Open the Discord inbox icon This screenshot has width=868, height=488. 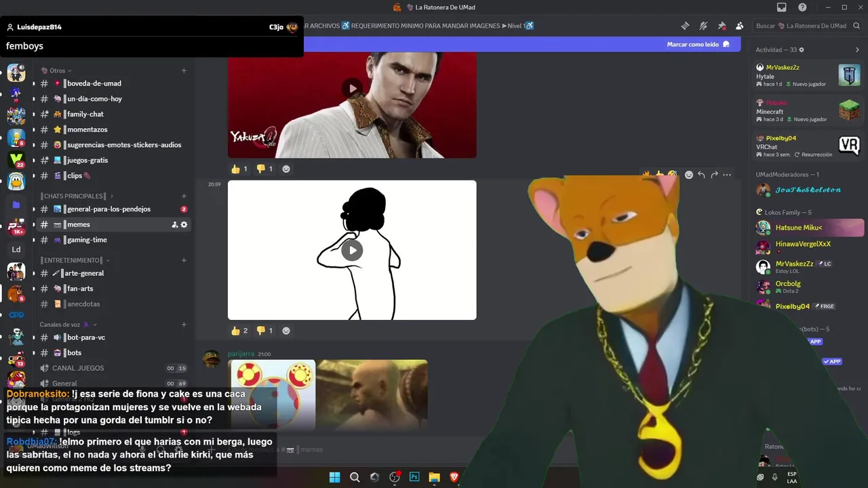tap(782, 7)
